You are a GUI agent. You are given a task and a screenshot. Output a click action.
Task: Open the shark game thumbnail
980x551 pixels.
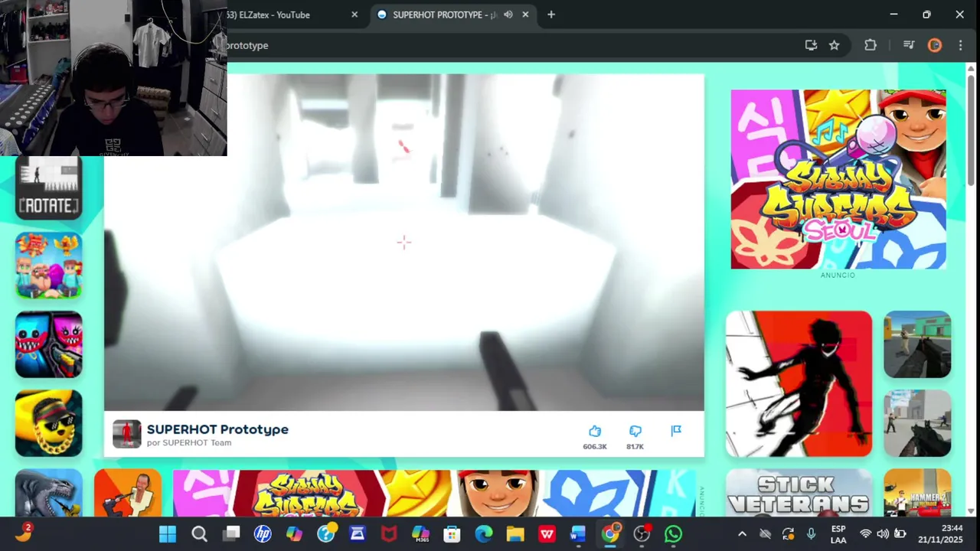[48, 493]
